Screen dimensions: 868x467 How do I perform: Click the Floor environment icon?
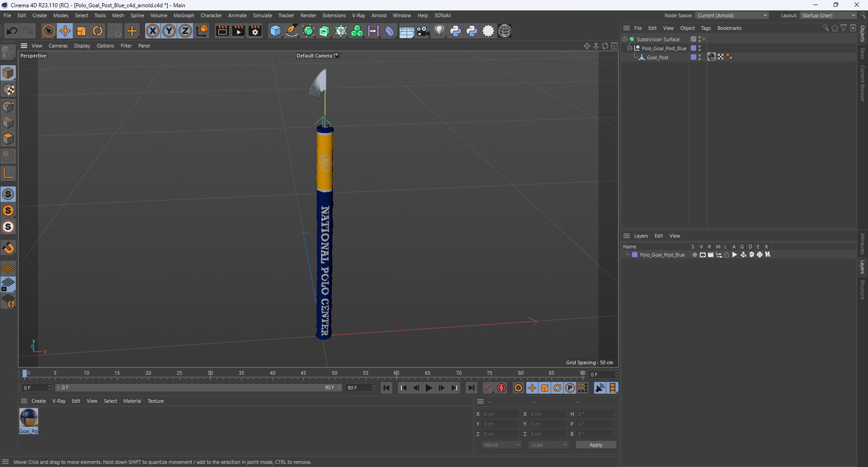(x=406, y=31)
